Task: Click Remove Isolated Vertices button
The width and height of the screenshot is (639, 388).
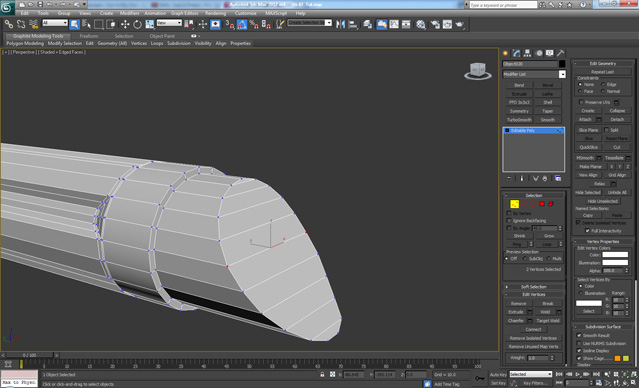Action: 533,338
